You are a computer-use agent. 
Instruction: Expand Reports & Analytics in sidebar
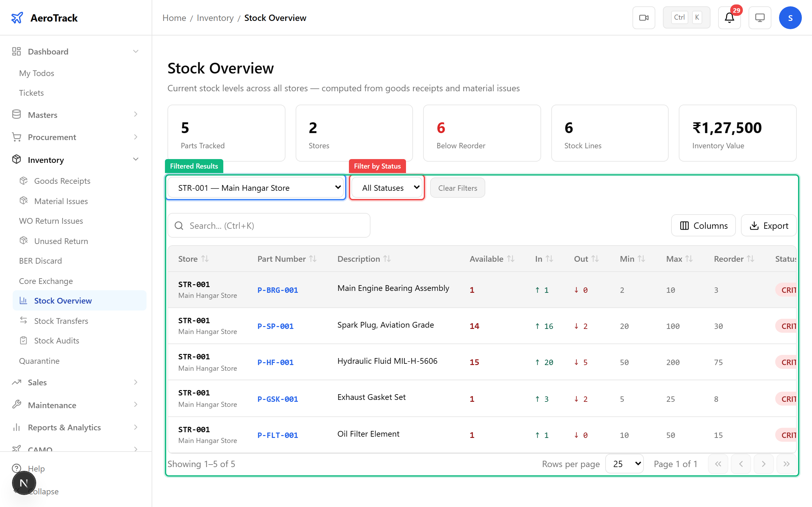tap(64, 427)
